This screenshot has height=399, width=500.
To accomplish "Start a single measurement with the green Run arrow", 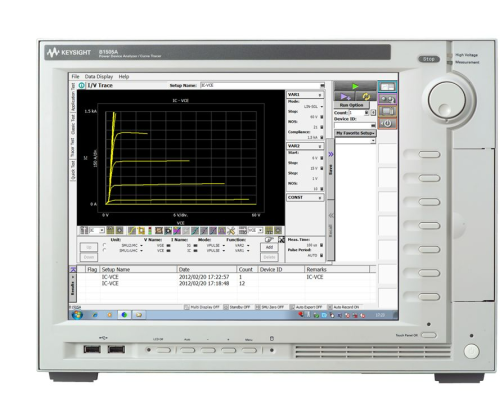I will point(355,86).
